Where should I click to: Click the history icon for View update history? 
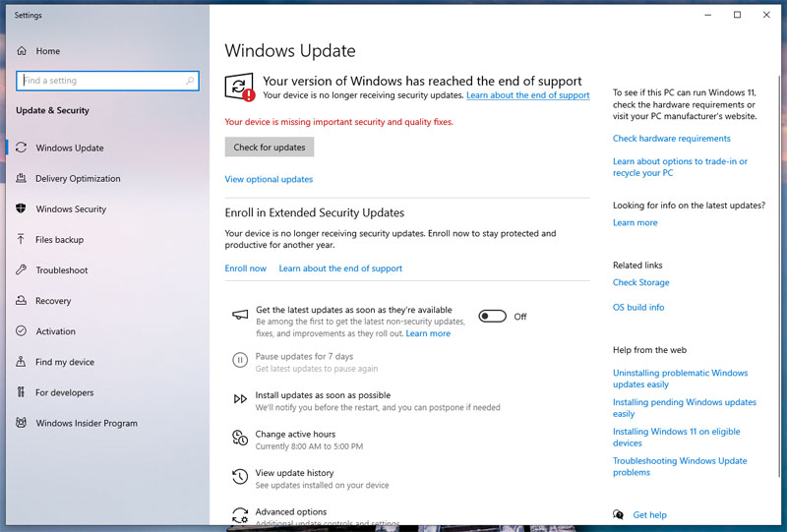pos(240,476)
